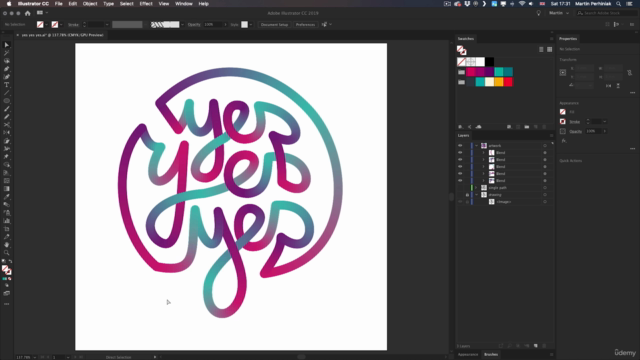Image resolution: width=640 pixels, height=360 pixels.
Task: Click Preferences button
Action: pos(305,24)
